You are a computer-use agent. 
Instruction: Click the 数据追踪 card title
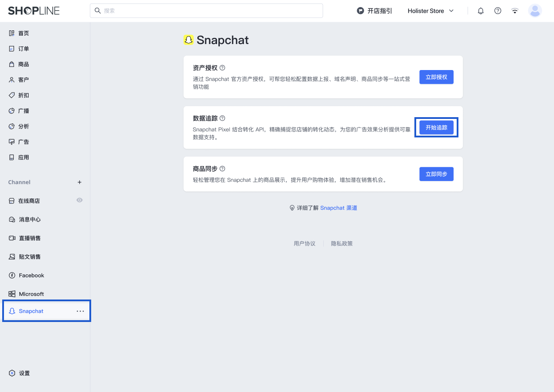(x=205, y=118)
